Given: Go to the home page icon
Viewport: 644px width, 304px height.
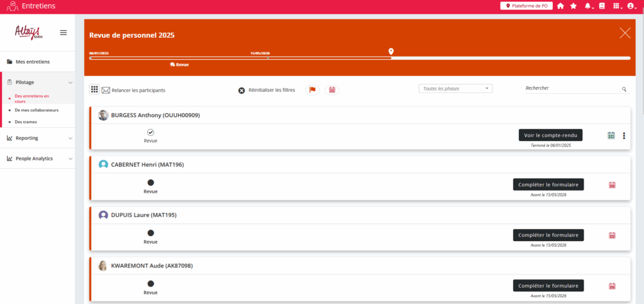Looking at the screenshot, I should (x=560, y=6).
